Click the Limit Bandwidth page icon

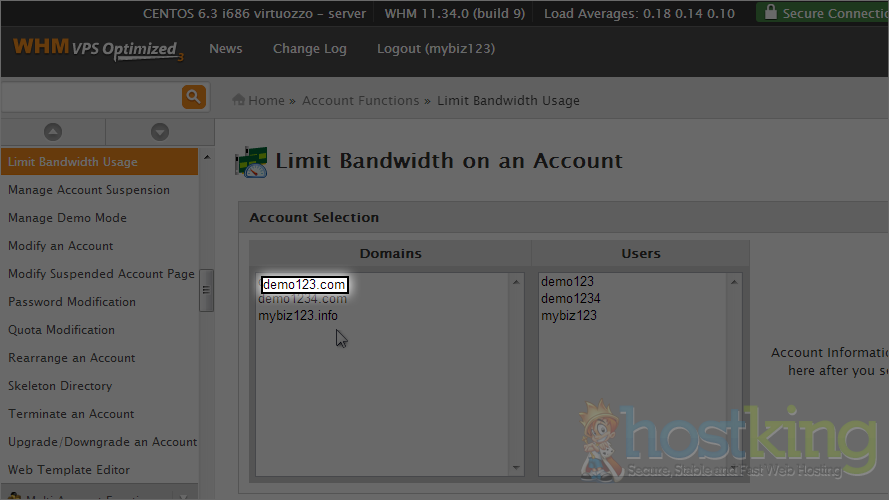click(x=250, y=162)
